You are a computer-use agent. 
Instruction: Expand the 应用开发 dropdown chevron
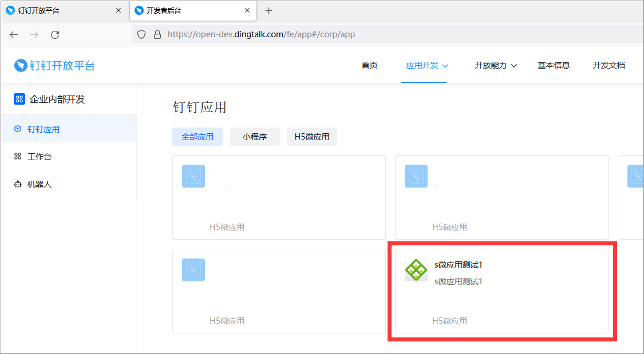tap(445, 66)
